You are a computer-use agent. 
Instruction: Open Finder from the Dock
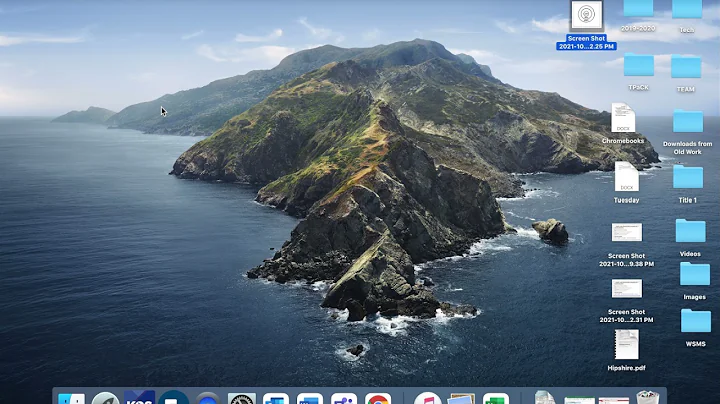71,398
